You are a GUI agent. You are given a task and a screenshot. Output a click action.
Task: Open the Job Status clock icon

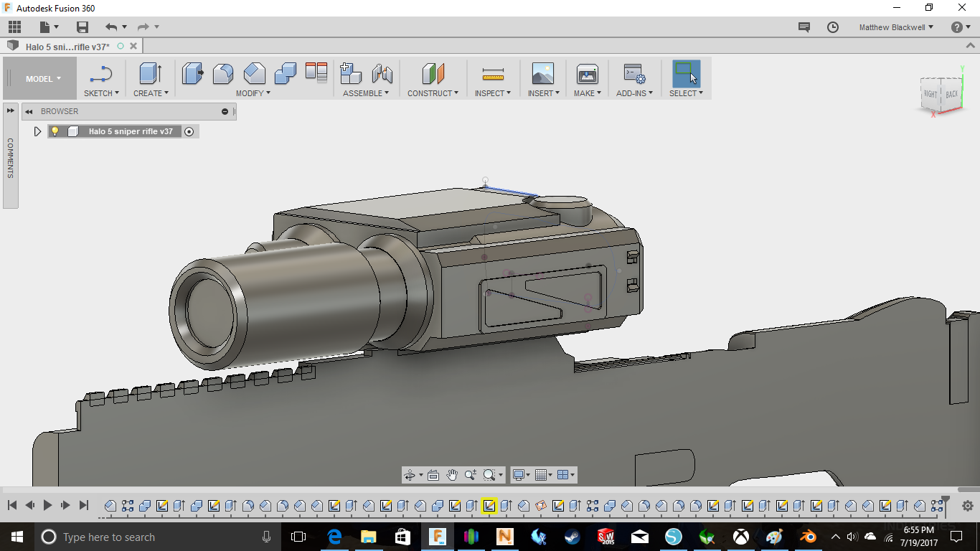(x=833, y=27)
